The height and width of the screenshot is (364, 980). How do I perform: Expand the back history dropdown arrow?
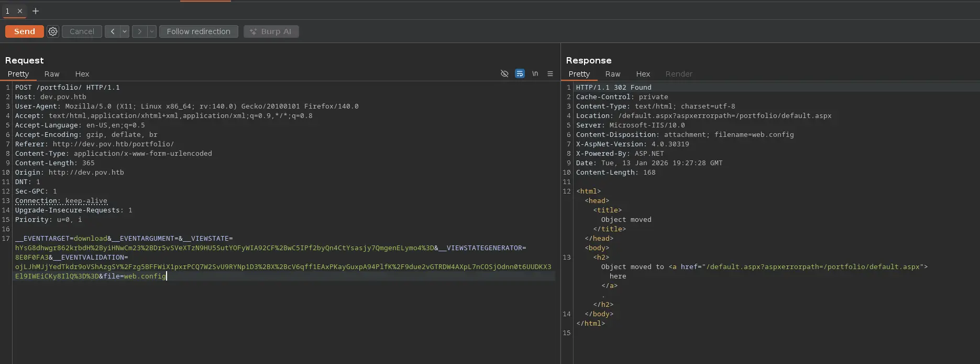tap(125, 31)
